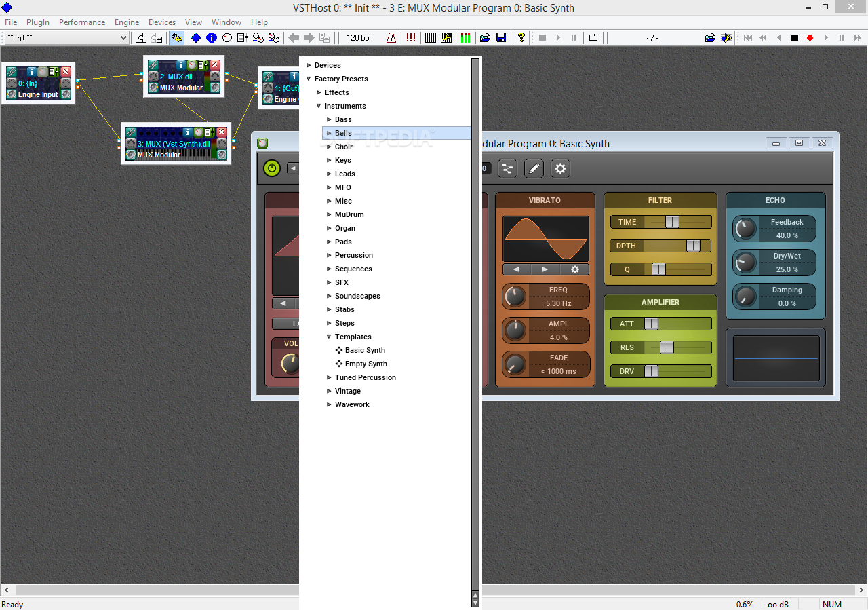Click the save disk icon in toolbar
Image resolution: width=868 pixels, height=610 pixels.
[x=501, y=38]
